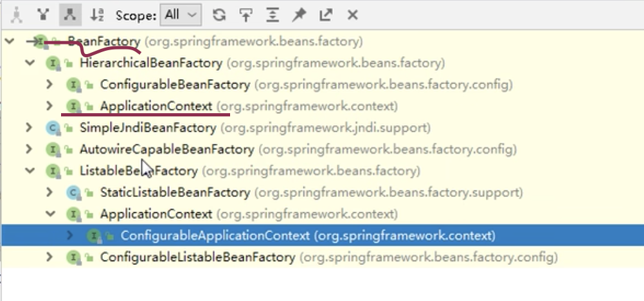The image size is (644, 301).
Task: Click the interface icon of AutowireCapableBeanFactory
Action: [53, 149]
